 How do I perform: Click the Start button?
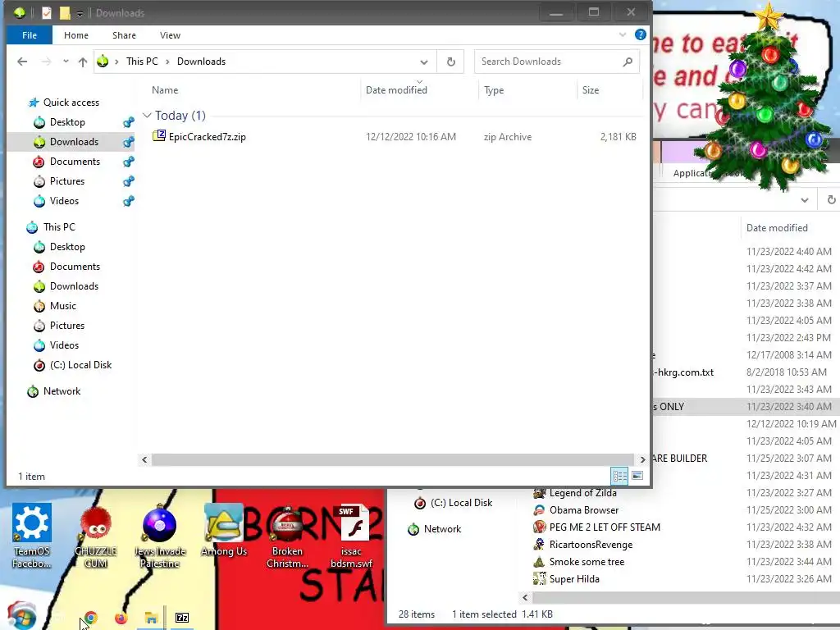click(22, 615)
